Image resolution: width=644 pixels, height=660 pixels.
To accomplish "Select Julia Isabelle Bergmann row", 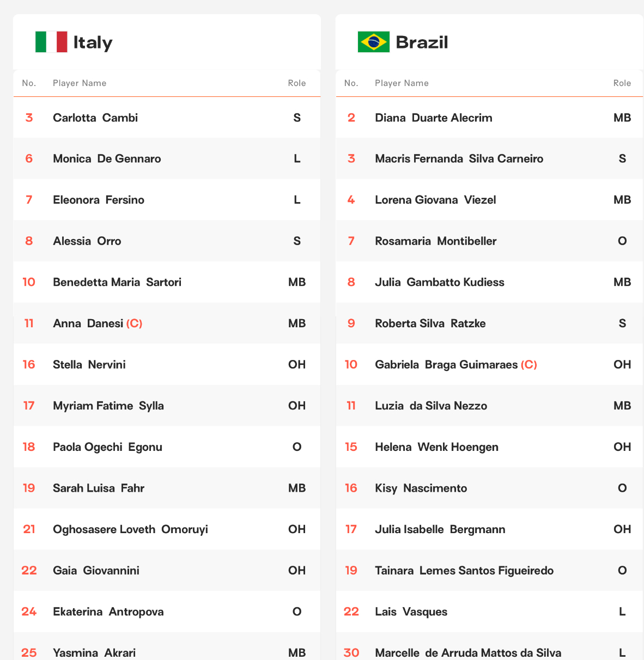I will point(489,529).
